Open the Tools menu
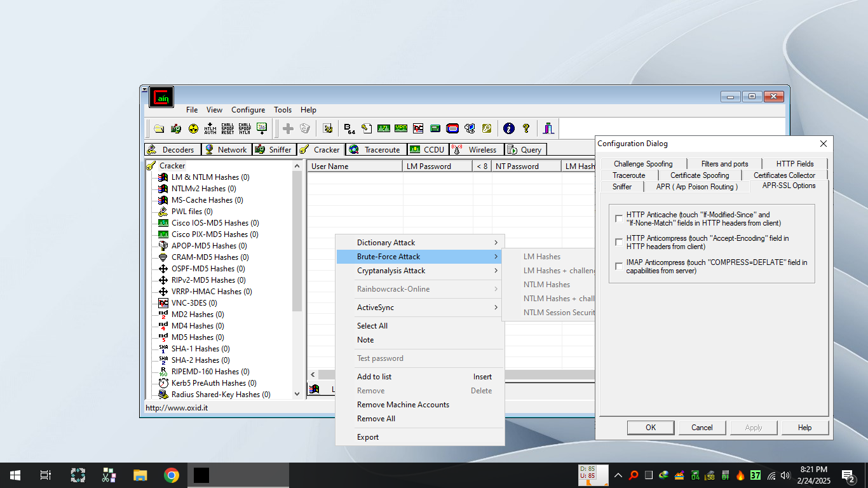The width and height of the screenshot is (868, 488). [x=283, y=110]
